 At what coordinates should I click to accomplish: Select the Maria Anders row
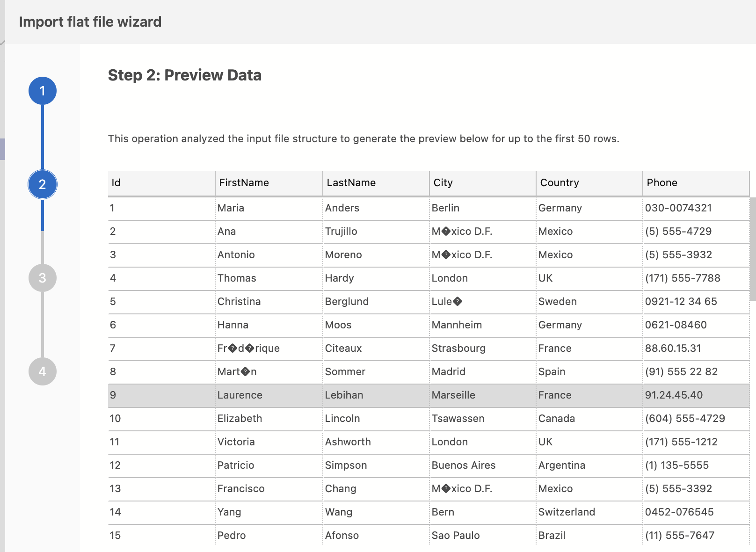(x=429, y=208)
